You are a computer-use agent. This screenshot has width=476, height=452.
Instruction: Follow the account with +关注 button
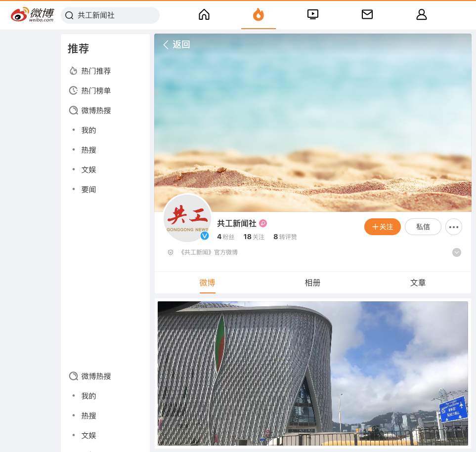(x=382, y=227)
